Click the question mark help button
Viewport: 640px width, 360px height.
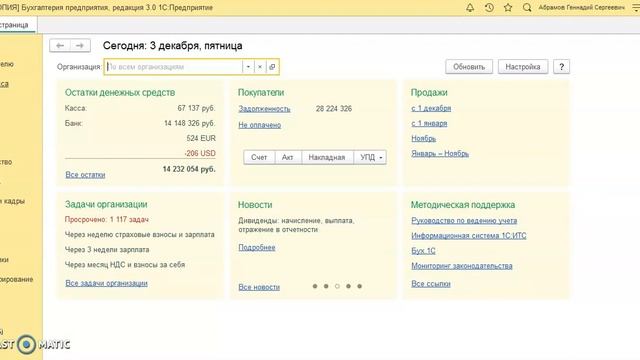pos(562,67)
